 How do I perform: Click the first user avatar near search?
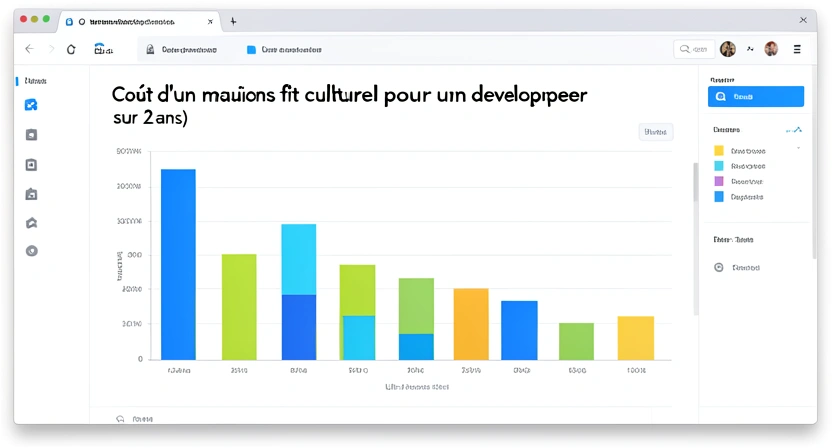[x=727, y=49]
